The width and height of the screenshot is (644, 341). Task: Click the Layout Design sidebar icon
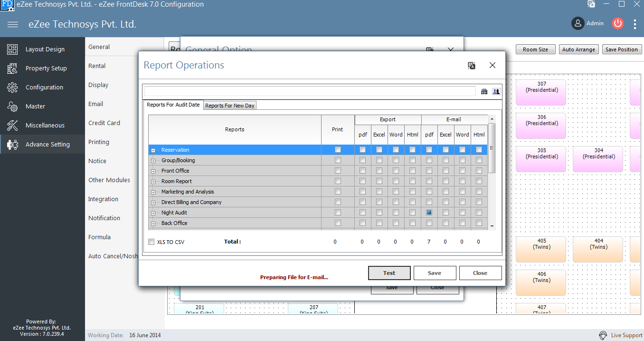[12, 49]
